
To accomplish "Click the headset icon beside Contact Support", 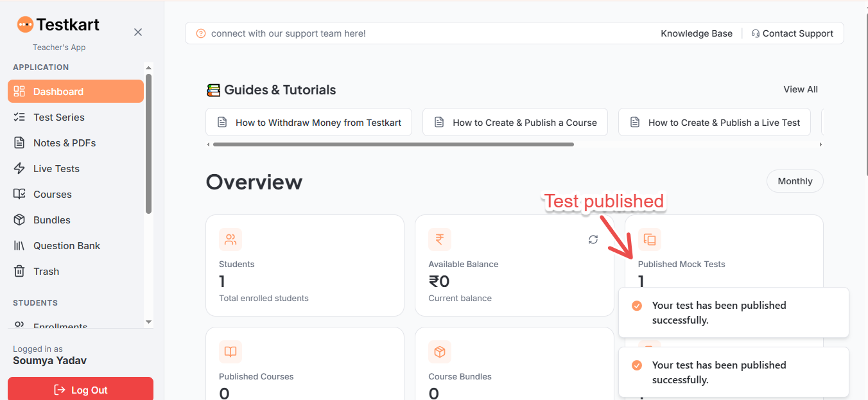I will click(756, 33).
